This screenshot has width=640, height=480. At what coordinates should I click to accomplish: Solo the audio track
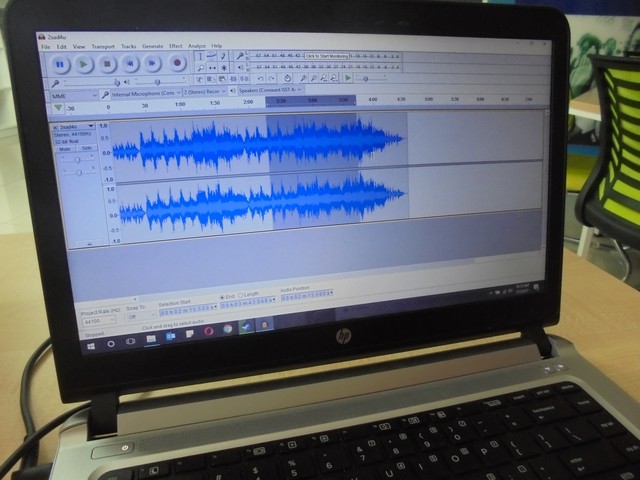(86, 148)
